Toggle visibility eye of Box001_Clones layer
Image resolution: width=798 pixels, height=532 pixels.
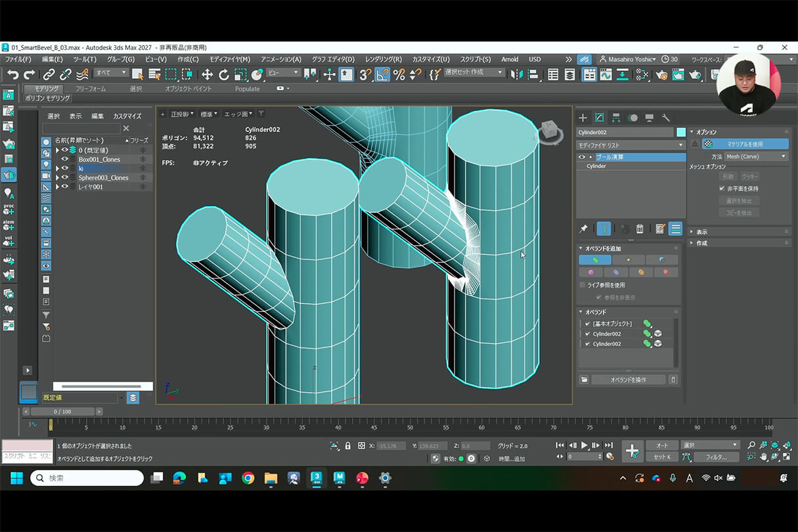click(x=65, y=159)
